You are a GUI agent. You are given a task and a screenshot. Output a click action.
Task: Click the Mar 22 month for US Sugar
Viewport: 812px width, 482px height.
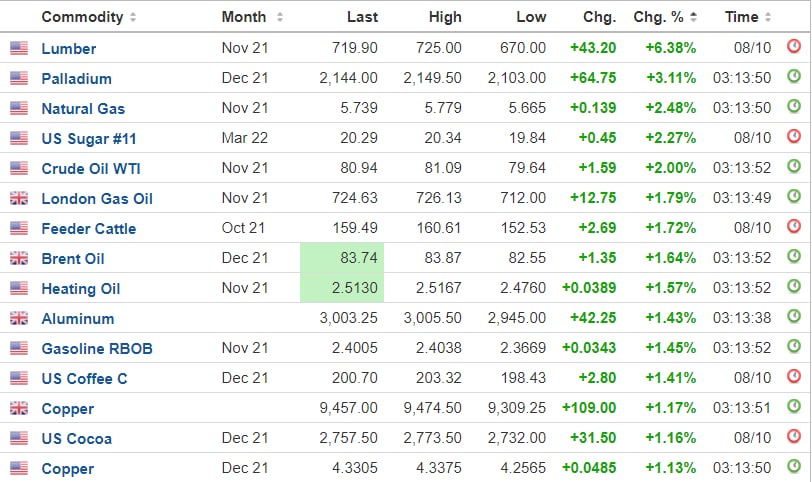pyautogui.click(x=244, y=138)
